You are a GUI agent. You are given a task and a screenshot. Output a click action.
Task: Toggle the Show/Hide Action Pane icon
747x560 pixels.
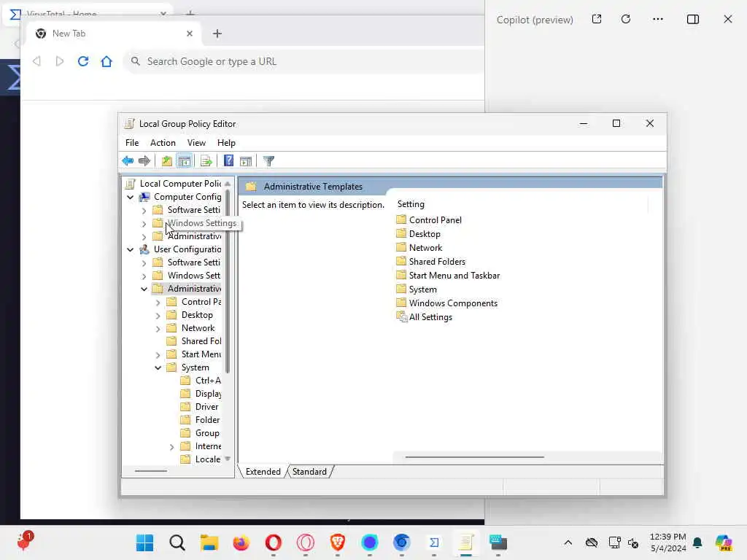click(x=246, y=161)
